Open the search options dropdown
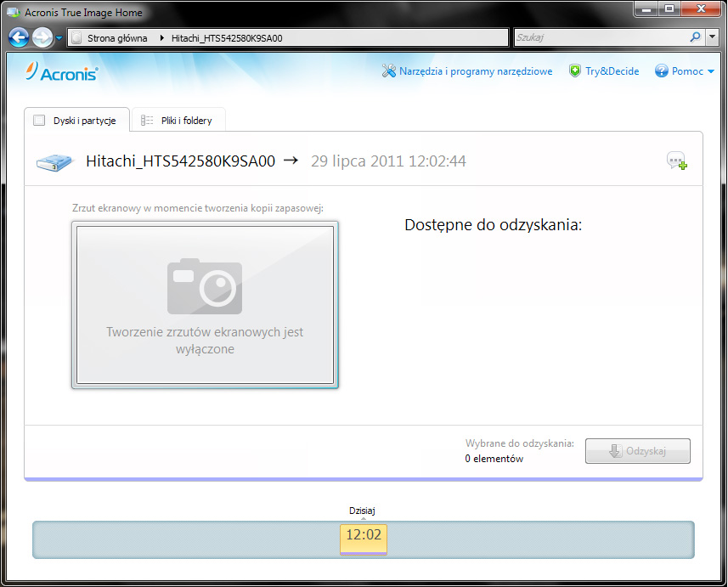The height and width of the screenshot is (587, 728). [712, 37]
